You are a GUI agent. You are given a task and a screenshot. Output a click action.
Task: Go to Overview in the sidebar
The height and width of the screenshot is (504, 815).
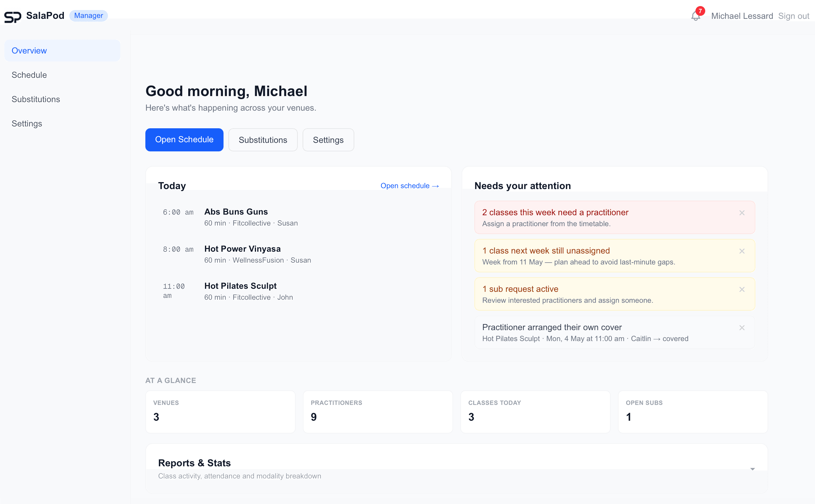click(62, 51)
